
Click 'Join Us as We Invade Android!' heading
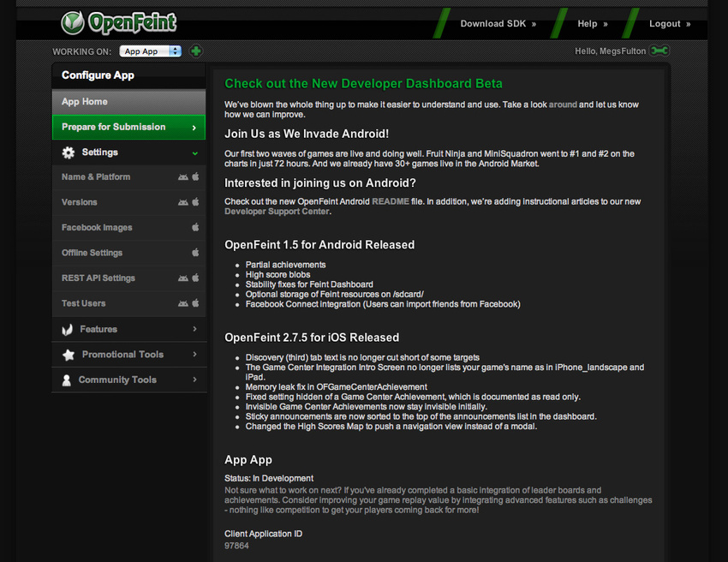click(307, 134)
